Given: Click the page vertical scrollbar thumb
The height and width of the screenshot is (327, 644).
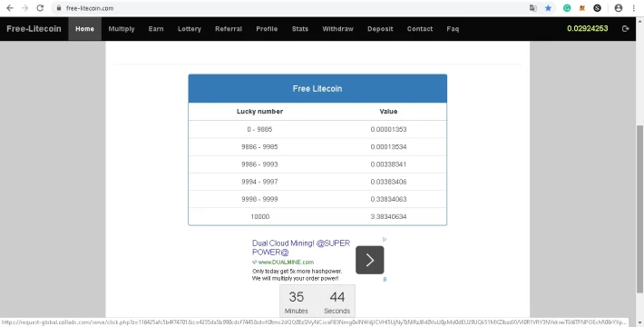Looking at the screenshot, I should tap(639, 209).
